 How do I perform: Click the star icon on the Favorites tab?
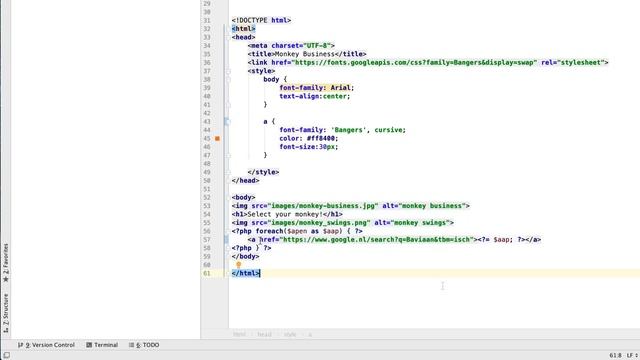pyautogui.click(x=6, y=279)
